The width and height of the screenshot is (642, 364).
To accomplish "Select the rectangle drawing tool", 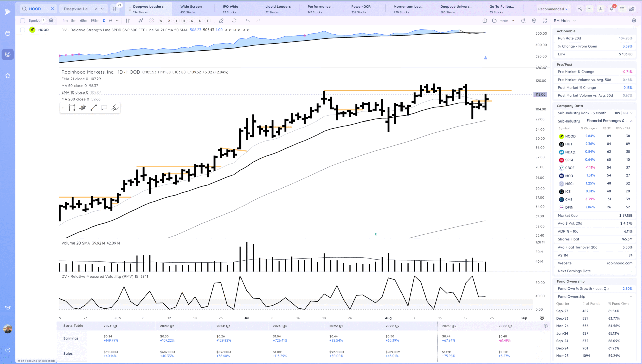I will 72,108.
